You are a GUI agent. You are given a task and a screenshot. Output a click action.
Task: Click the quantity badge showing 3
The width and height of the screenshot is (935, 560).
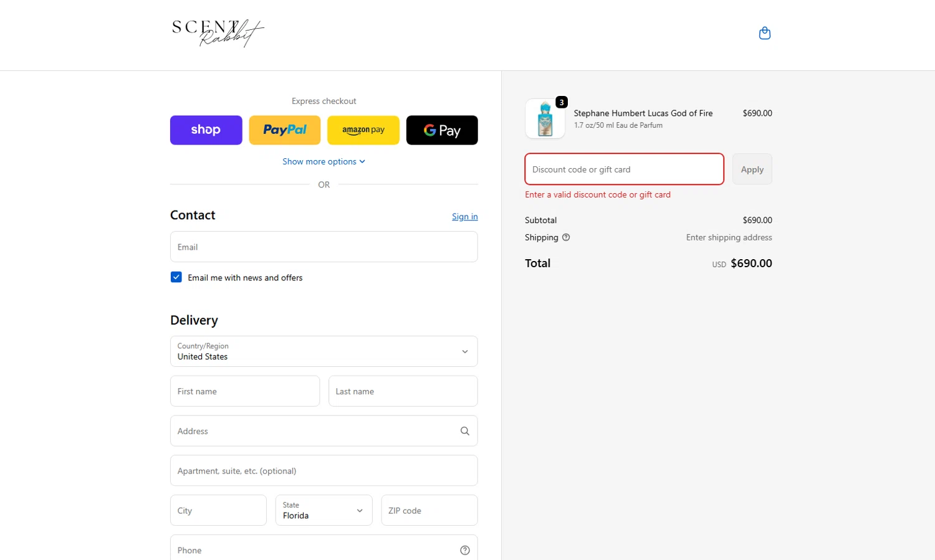(x=562, y=102)
